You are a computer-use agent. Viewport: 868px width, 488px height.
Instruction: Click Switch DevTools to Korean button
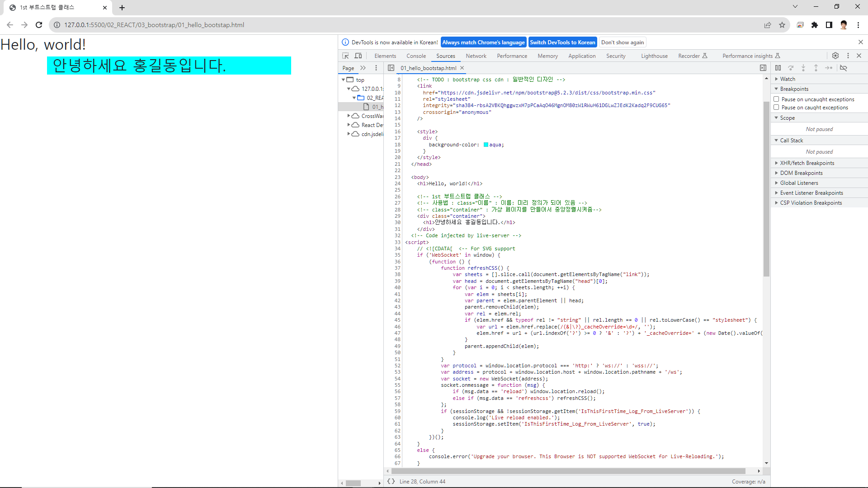coord(562,42)
